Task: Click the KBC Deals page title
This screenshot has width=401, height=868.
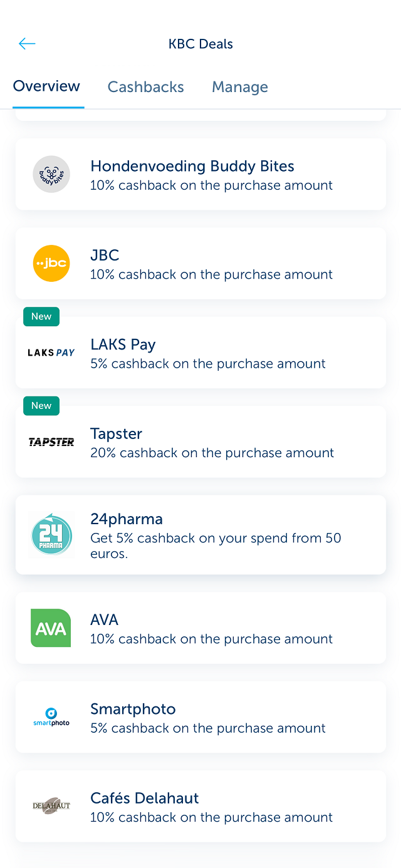Action: click(x=200, y=44)
